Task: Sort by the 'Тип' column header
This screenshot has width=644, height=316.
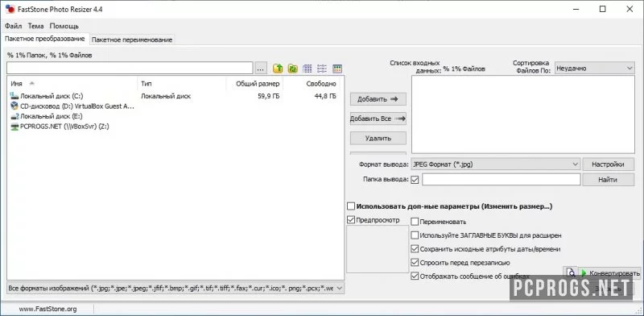Action: [182, 84]
